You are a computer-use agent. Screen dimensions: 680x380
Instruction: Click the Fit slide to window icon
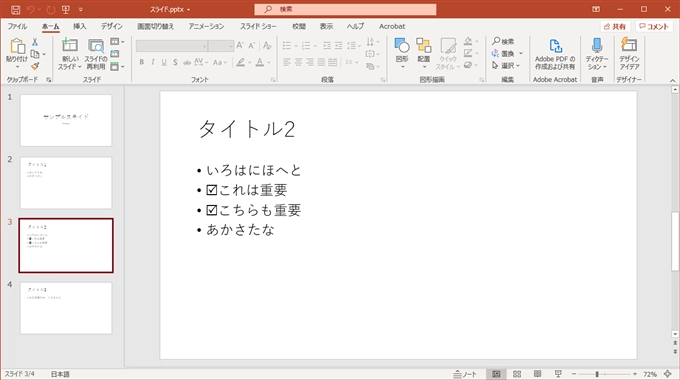pos(668,374)
